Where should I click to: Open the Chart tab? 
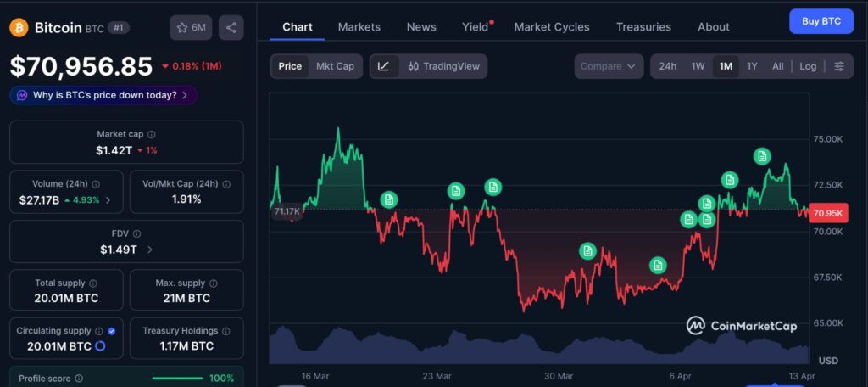[x=298, y=27]
